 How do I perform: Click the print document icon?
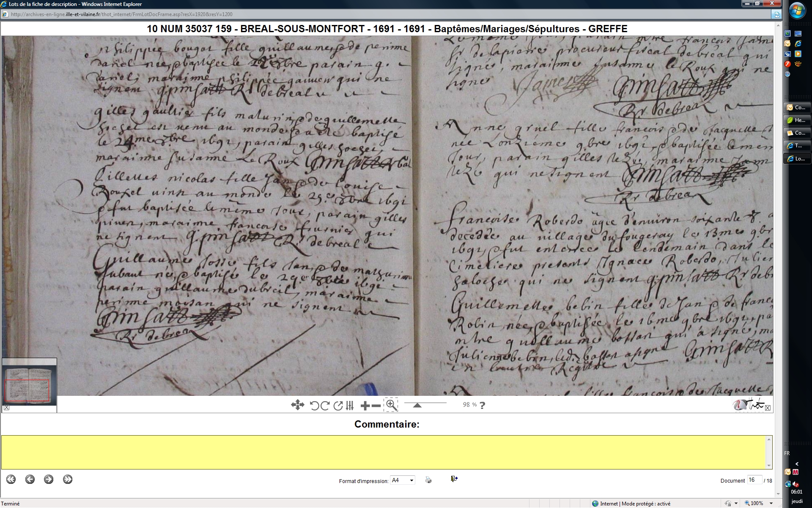[428, 480]
